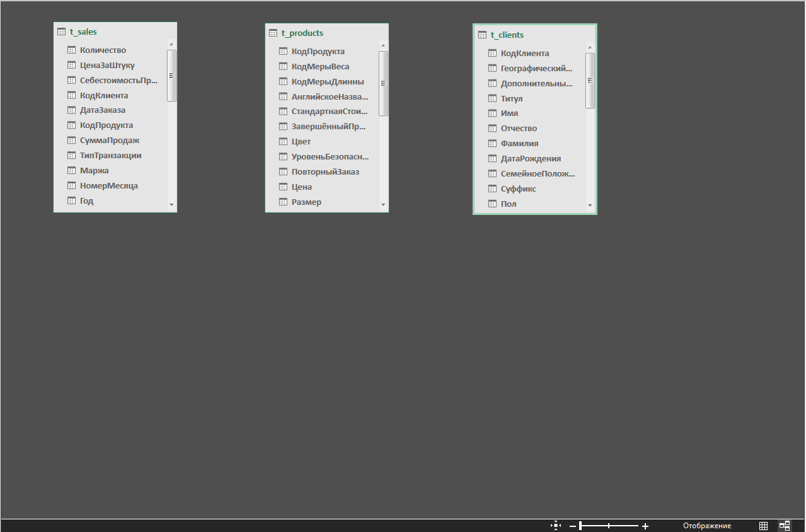The height and width of the screenshot is (532, 806).
Task: Click scroll down arrow in t_sales table
Action: click(x=171, y=205)
